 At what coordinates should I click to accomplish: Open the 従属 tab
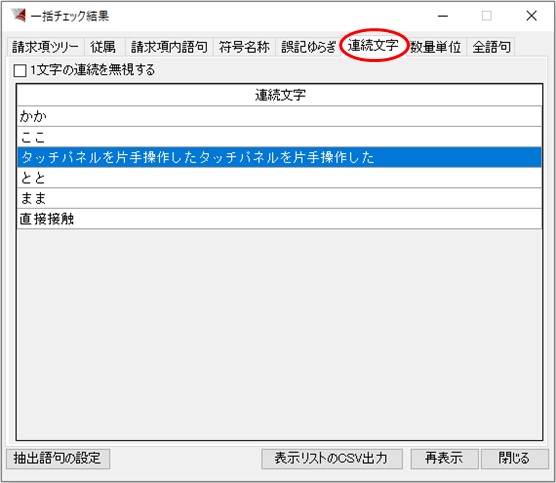click(103, 47)
